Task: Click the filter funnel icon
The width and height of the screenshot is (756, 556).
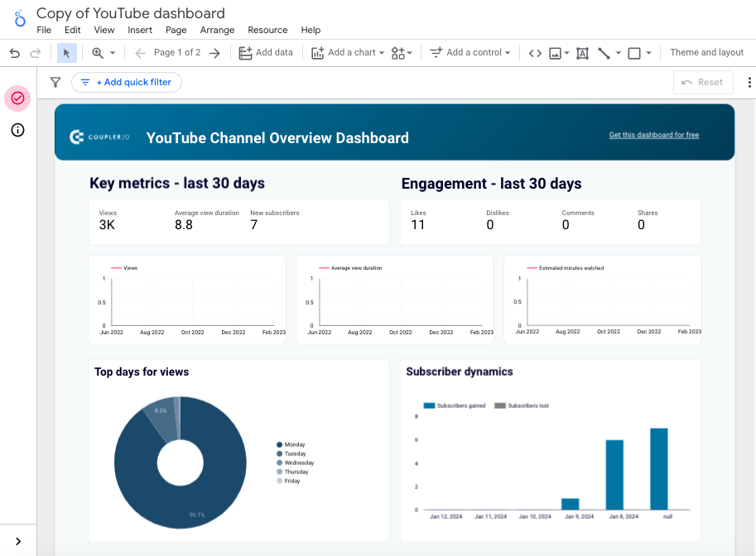Action: [55, 82]
